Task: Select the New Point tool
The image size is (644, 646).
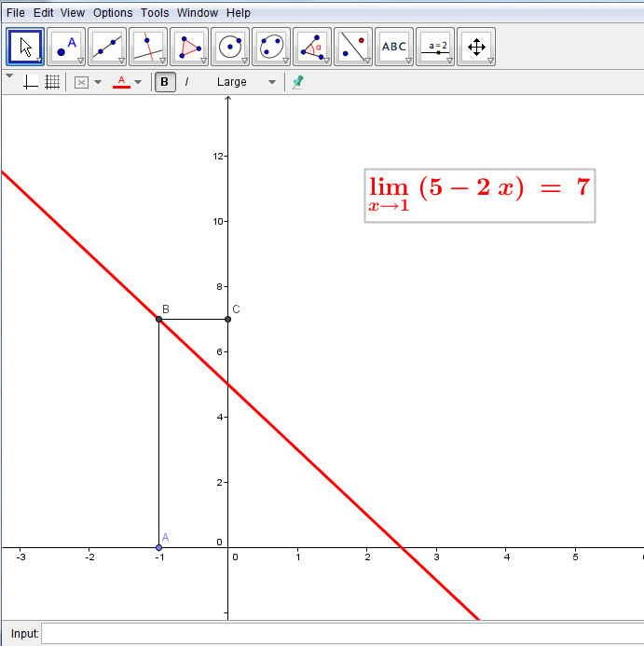Action: [66, 47]
